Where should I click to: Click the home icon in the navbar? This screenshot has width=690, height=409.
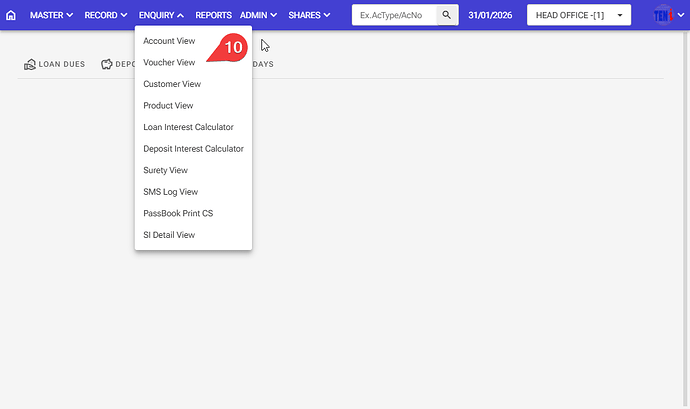(11, 16)
